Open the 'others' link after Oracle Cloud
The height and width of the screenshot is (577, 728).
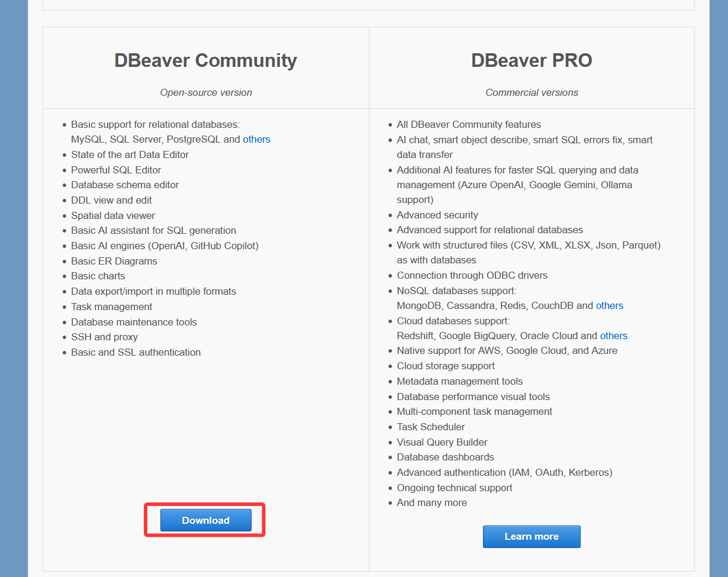614,336
